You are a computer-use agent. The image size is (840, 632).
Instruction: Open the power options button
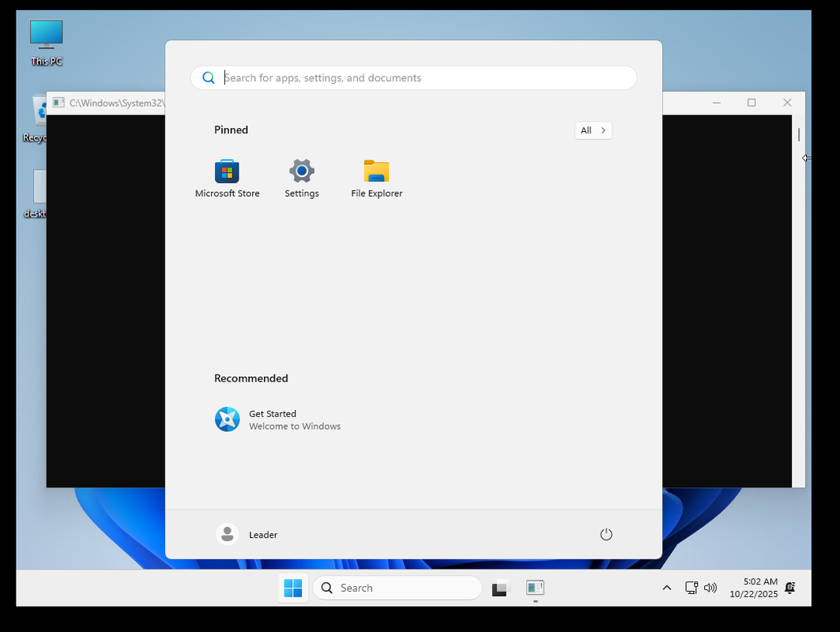[x=606, y=534]
